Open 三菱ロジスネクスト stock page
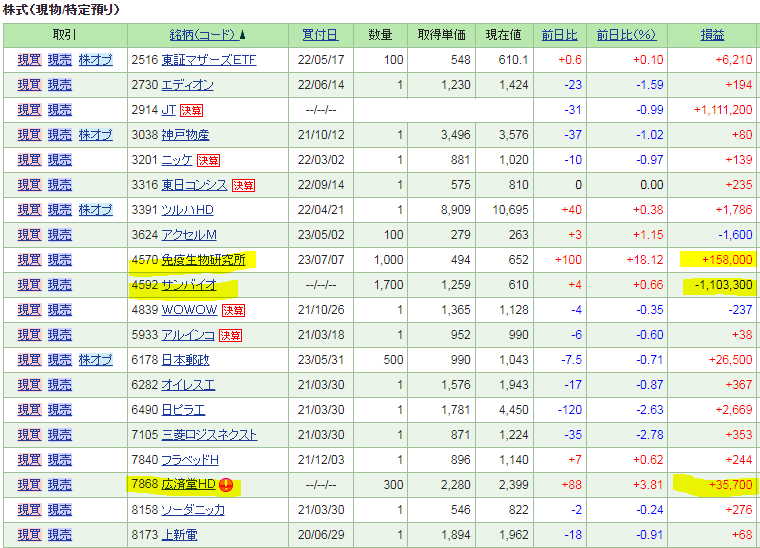The width and height of the screenshot is (760, 548). (x=209, y=435)
